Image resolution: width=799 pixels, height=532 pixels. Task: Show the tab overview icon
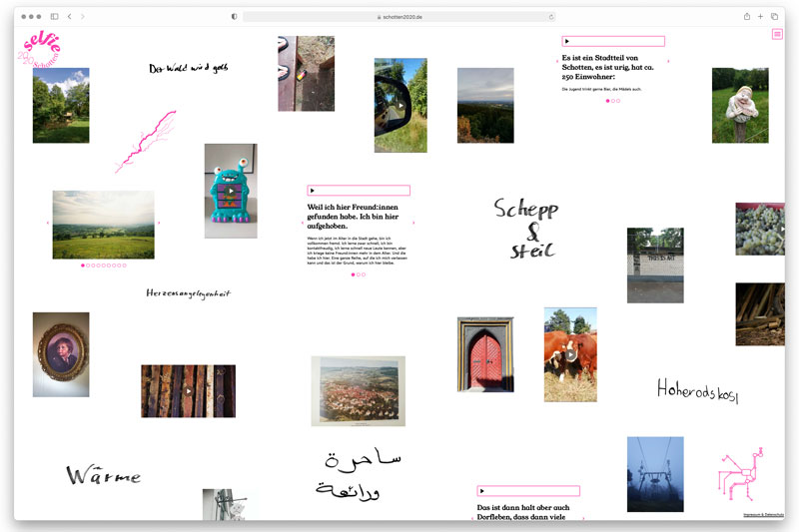pos(775,17)
